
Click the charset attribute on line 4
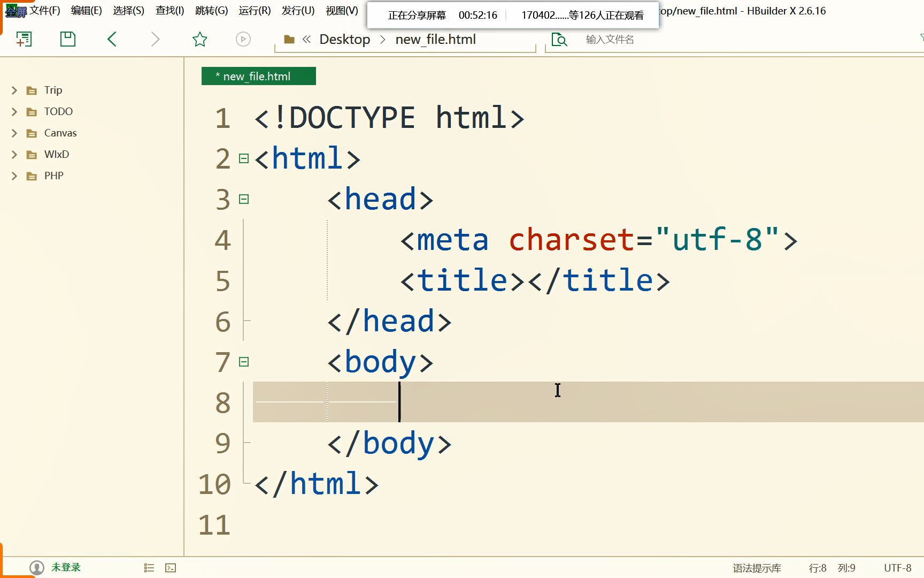(x=571, y=239)
